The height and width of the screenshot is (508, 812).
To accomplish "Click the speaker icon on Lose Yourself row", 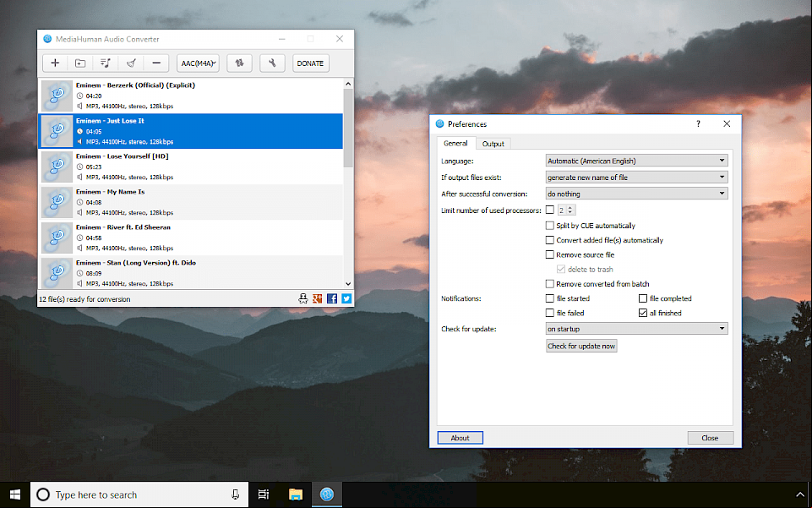I will [79, 178].
